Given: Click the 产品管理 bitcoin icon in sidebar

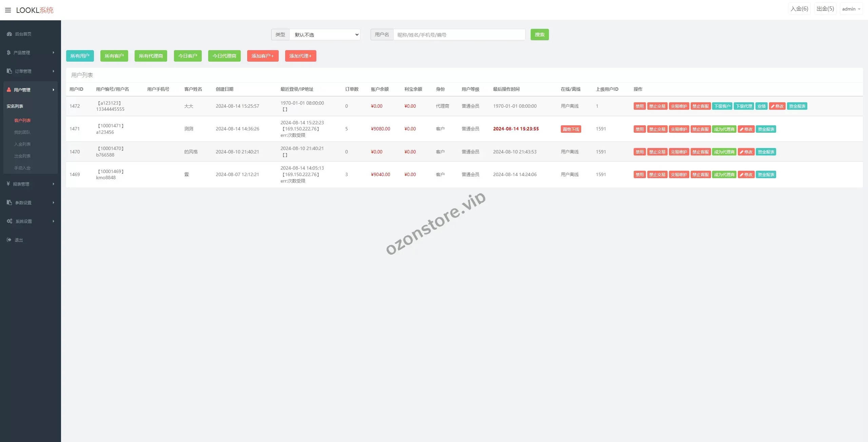Looking at the screenshot, I should [8, 52].
